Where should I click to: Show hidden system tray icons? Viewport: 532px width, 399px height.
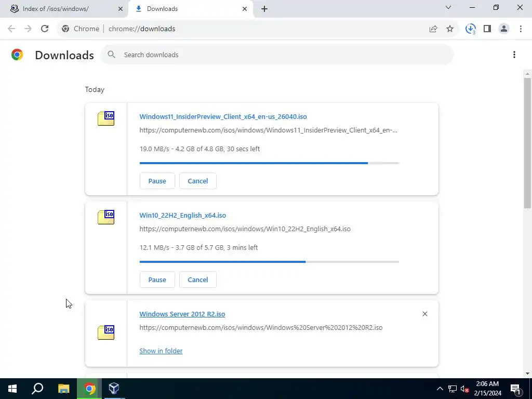[x=440, y=389]
